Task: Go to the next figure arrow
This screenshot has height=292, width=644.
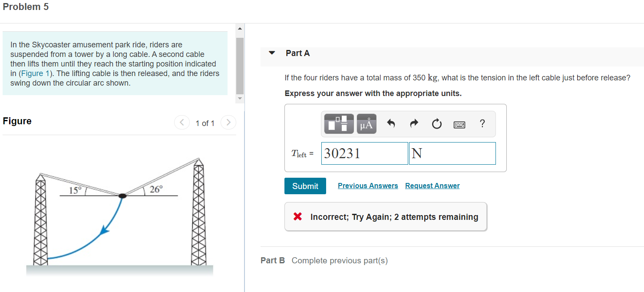Action: point(228,123)
